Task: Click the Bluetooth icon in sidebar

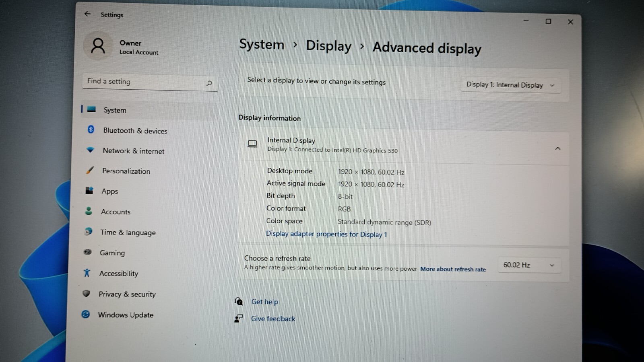Action: point(91,130)
